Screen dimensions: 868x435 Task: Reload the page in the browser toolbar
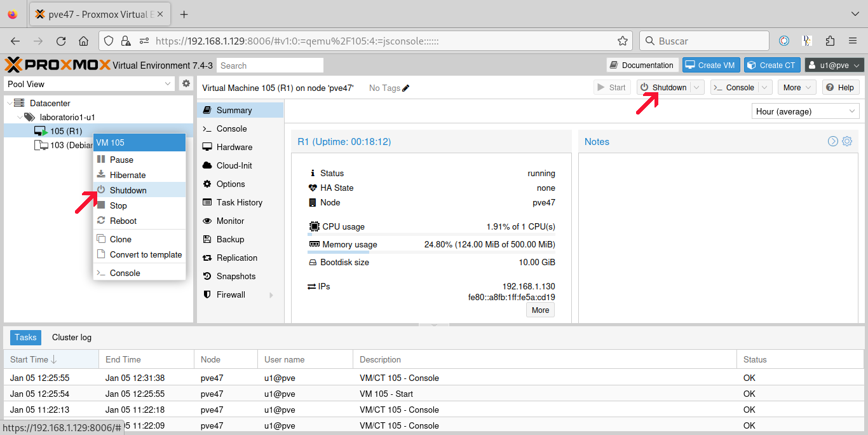(x=61, y=41)
